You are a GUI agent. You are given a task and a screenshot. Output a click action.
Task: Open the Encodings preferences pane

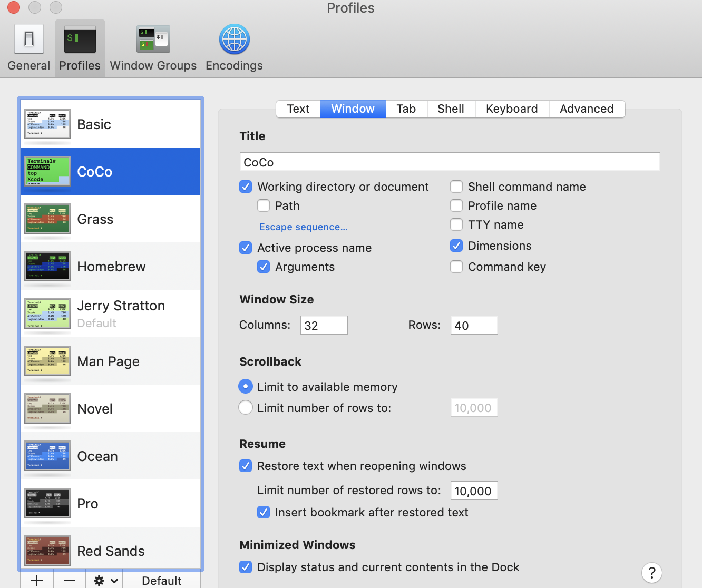tap(234, 48)
